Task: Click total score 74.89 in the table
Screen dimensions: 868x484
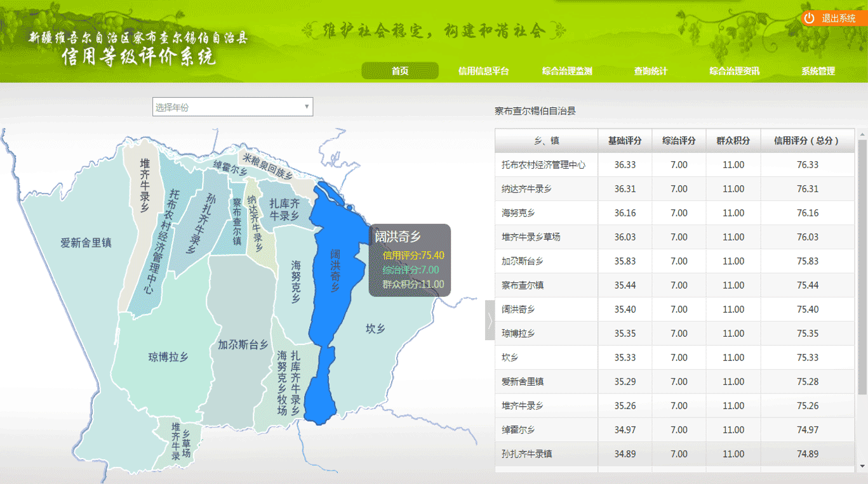Action: point(808,454)
